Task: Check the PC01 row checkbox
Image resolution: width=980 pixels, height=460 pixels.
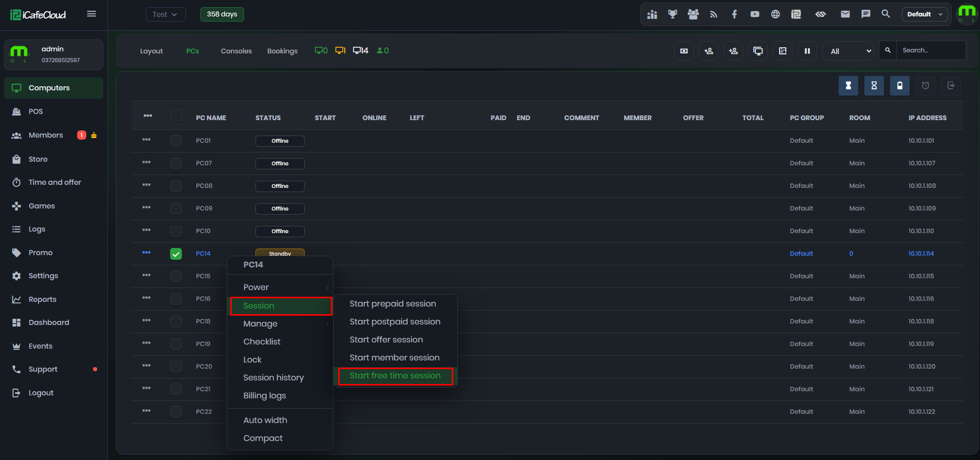Action: click(176, 141)
